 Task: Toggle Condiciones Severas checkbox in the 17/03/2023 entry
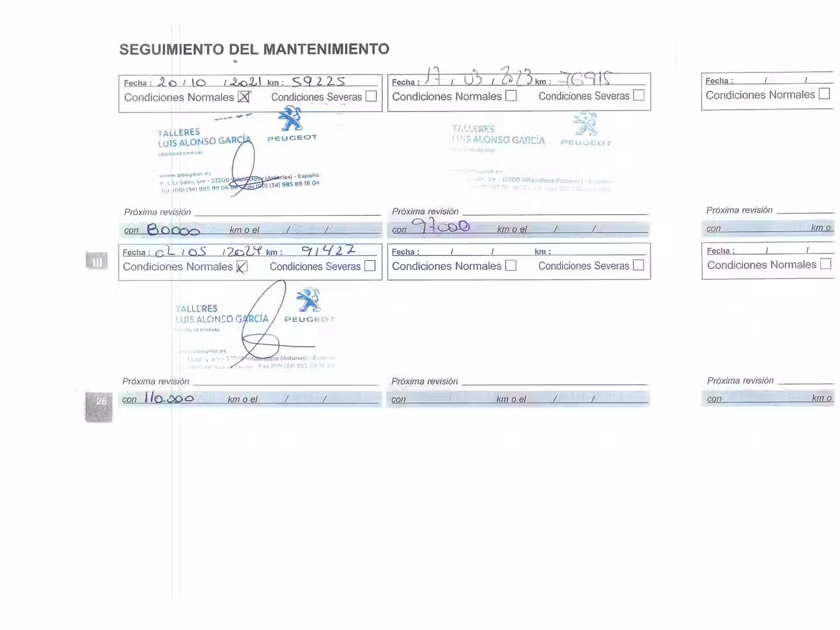point(639,95)
